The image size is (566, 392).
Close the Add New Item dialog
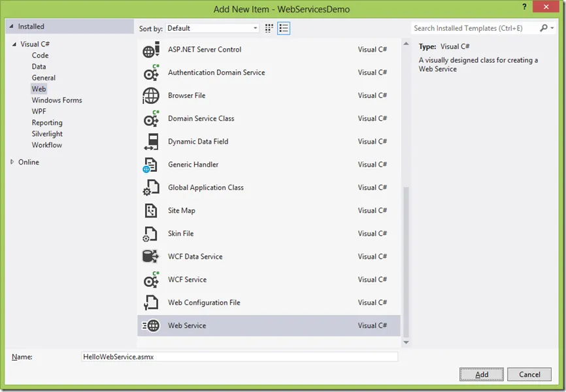(546, 7)
